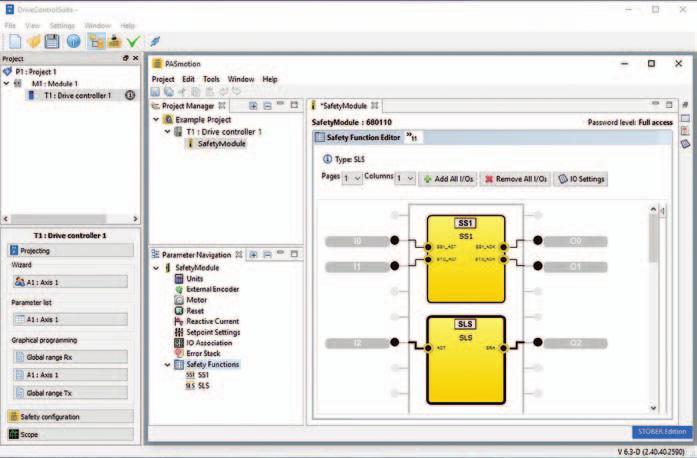Click the blue connection icon in the toolbar
This screenshot has width=697, height=458.
click(x=155, y=41)
